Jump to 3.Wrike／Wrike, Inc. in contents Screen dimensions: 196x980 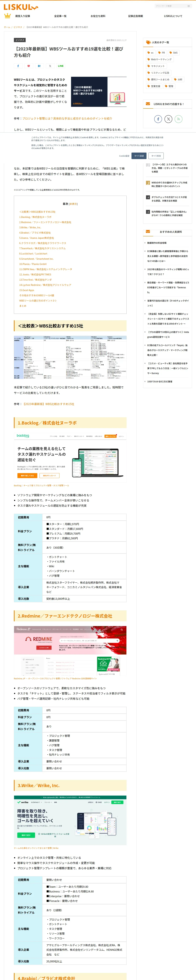click(30, 228)
